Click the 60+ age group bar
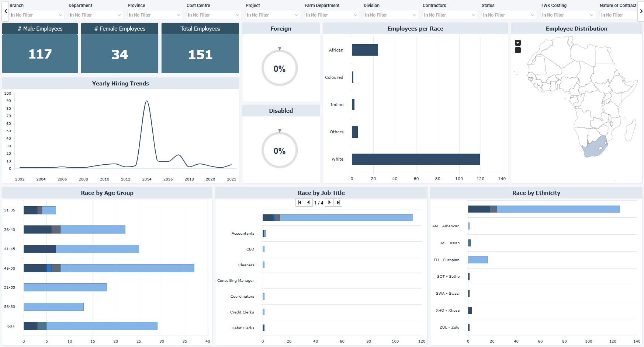The height and width of the screenshot is (347, 644). tap(90, 326)
